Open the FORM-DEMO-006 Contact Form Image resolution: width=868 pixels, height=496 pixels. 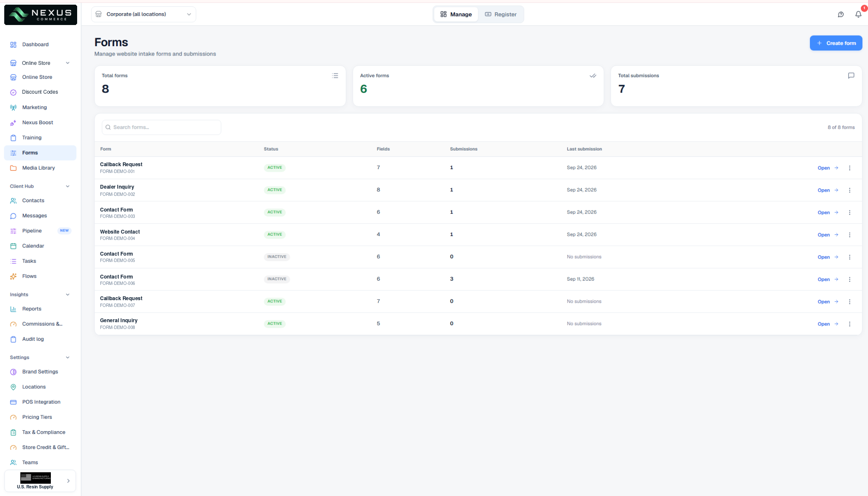click(x=828, y=279)
